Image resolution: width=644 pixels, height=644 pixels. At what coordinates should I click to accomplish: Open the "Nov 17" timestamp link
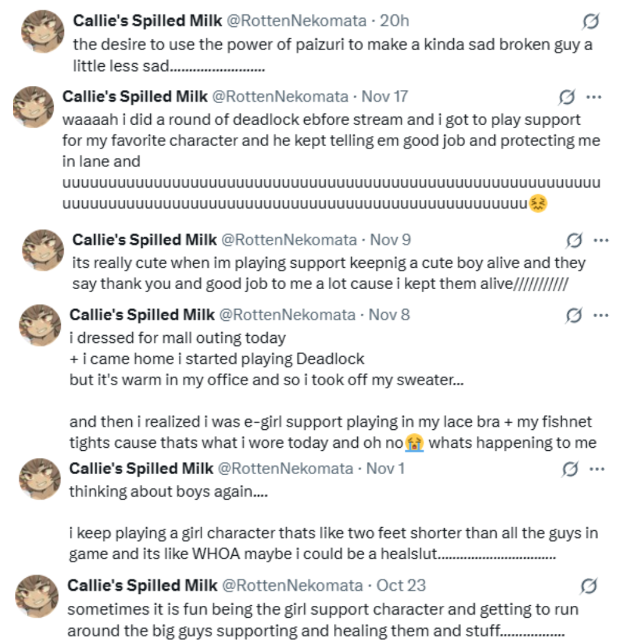[x=385, y=97]
